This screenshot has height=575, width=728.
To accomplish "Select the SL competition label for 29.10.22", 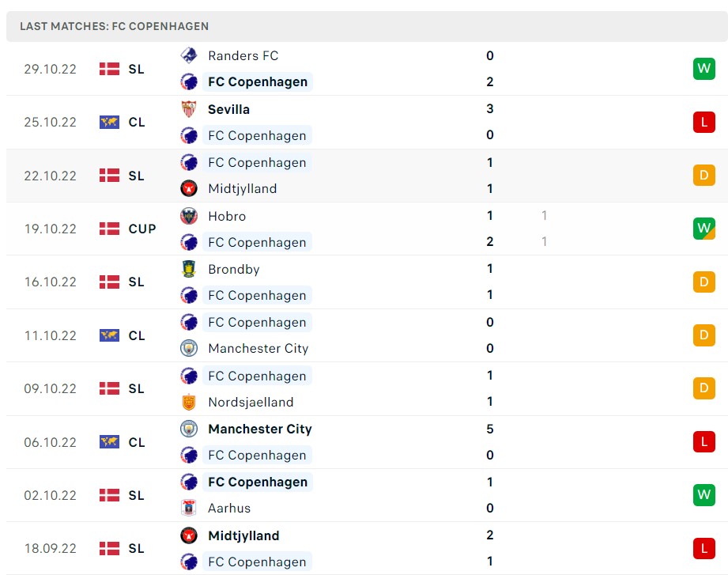I will point(136,69).
